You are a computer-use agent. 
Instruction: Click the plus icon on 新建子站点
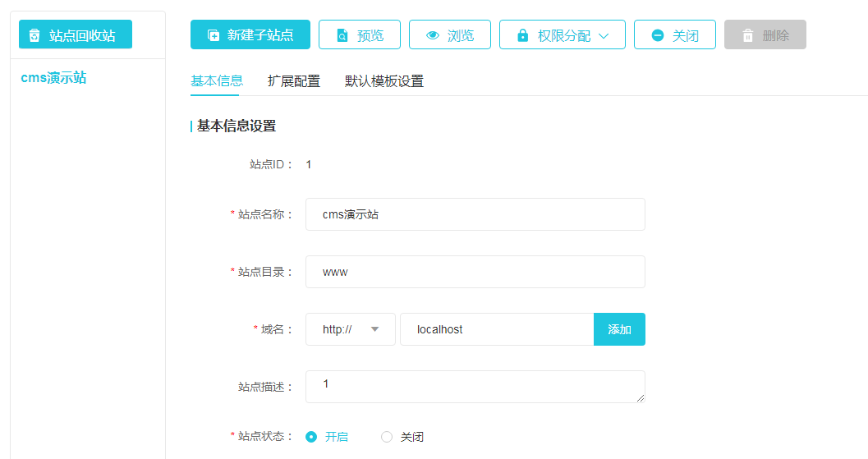coord(214,35)
